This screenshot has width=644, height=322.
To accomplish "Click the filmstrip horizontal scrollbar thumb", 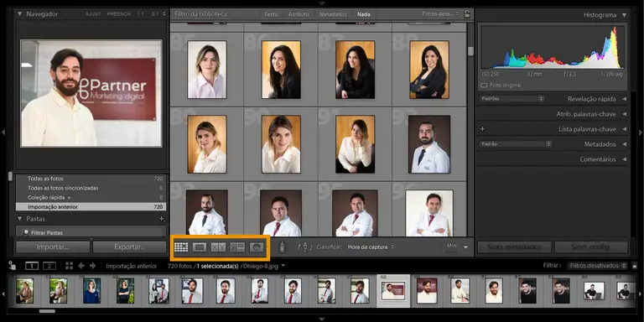I will tap(47, 311).
